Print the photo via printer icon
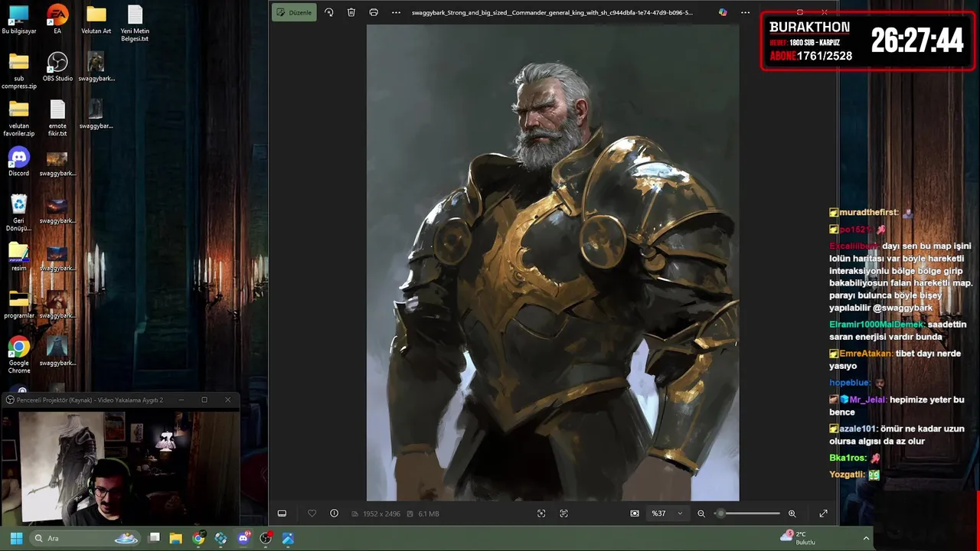This screenshot has width=980, height=551. (374, 12)
